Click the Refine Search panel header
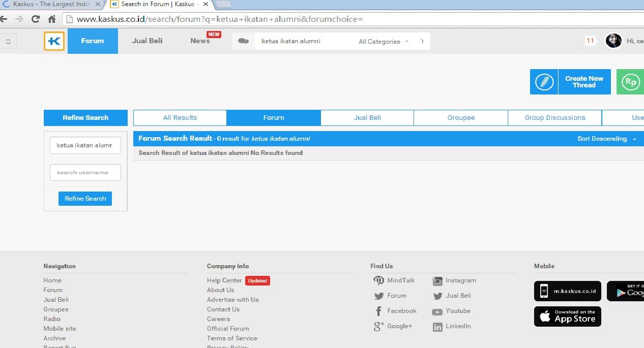The image size is (644, 348). [x=85, y=118]
